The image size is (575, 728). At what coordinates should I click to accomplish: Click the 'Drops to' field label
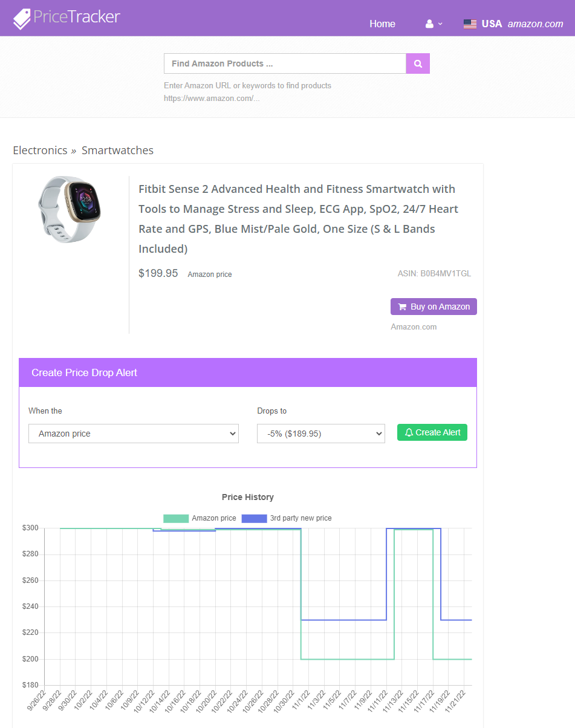point(272,411)
